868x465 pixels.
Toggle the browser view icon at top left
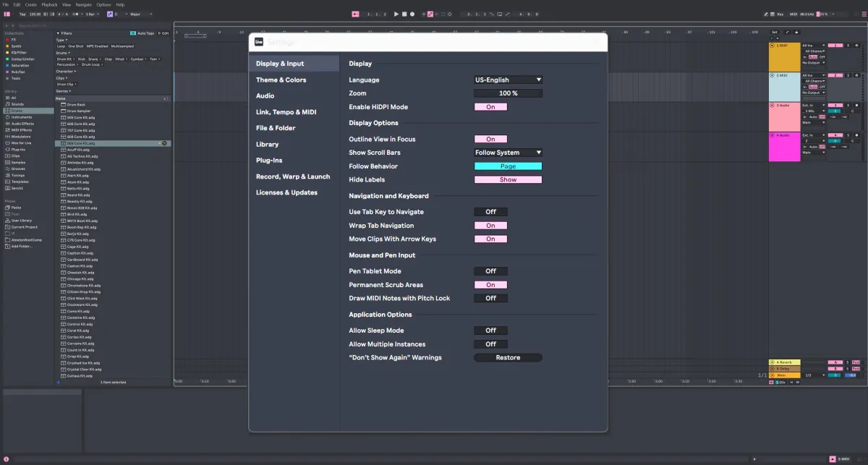(7, 14)
